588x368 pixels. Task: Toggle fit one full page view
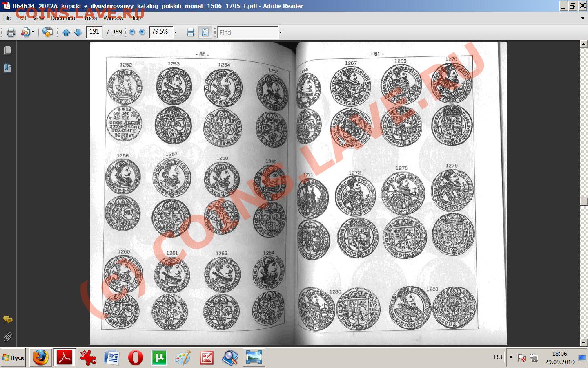[205, 32]
